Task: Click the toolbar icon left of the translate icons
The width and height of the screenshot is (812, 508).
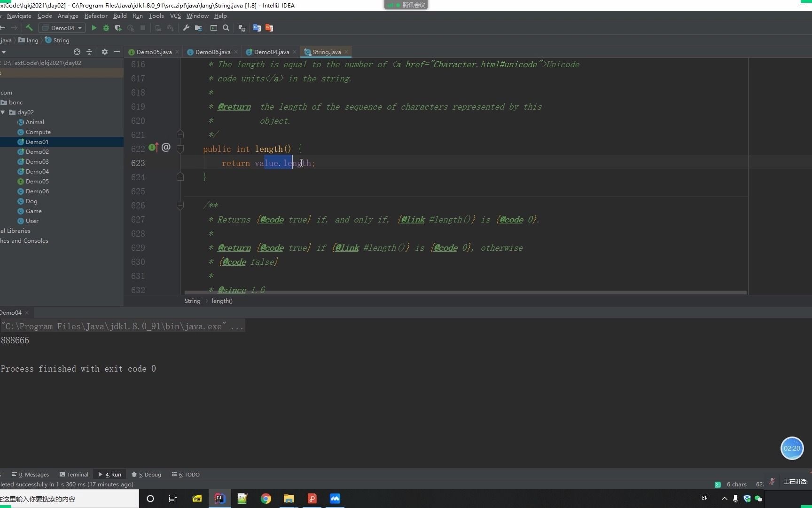Action: (x=242, y=28)
